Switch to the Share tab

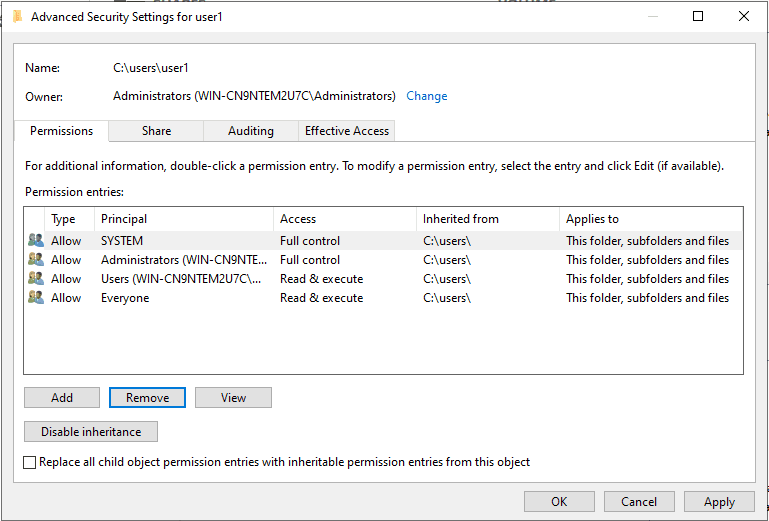(x=156, y=131)
